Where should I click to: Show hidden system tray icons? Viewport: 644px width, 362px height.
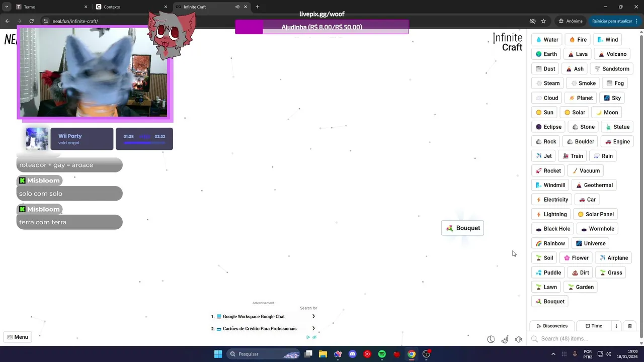[553, 354]
